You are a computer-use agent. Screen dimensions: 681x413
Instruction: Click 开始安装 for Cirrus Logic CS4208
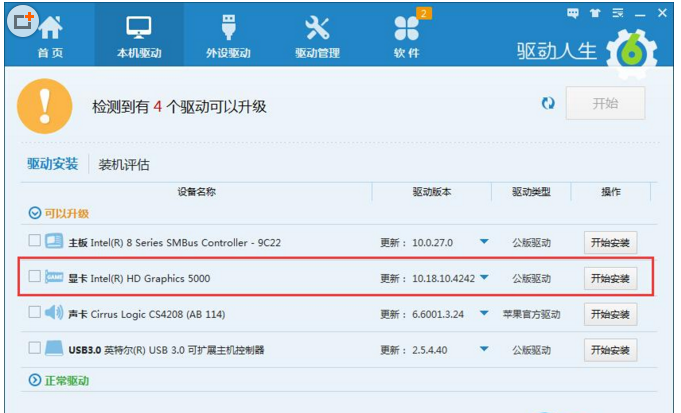[x=610, y=314]
